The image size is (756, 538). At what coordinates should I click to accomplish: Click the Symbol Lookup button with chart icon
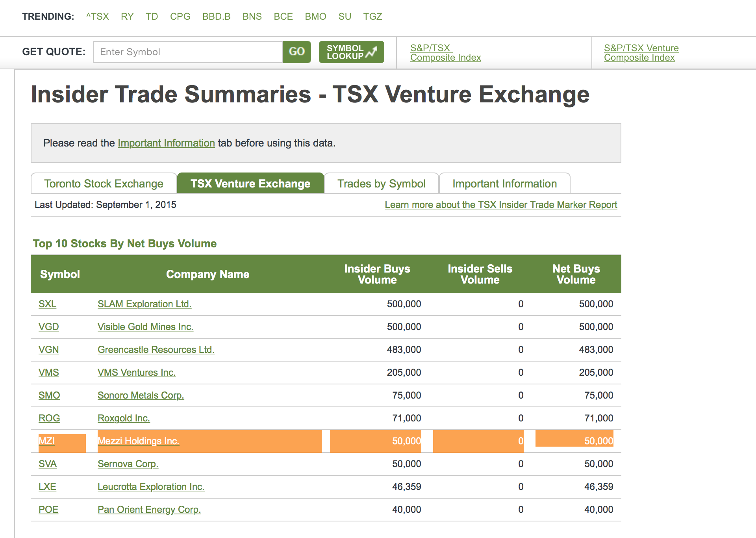(351, 52)
